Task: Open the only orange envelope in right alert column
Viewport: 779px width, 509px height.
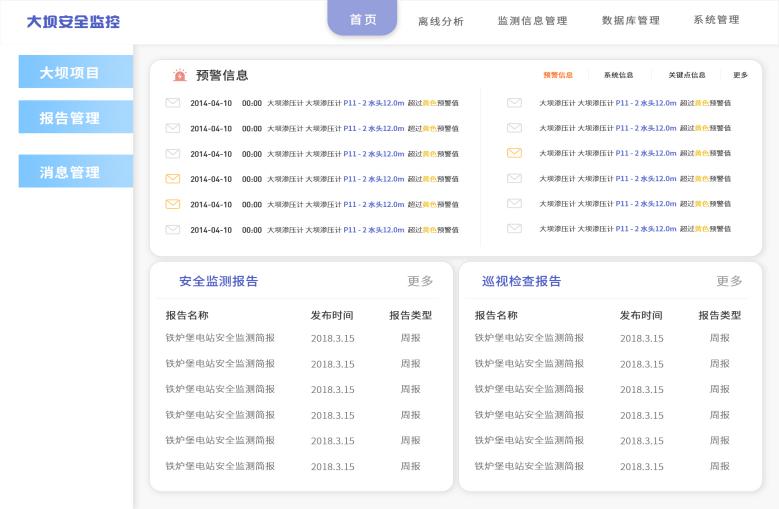Action: [514, 153]
